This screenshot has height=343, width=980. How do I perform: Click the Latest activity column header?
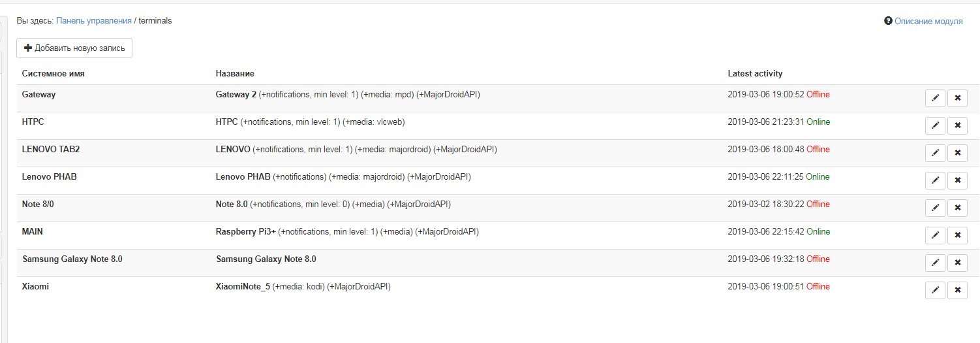click(755, 74)
